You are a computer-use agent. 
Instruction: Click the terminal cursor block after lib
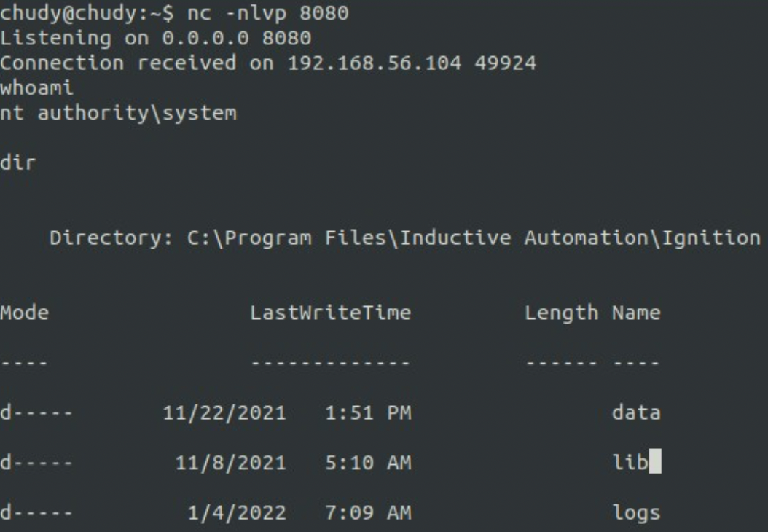point(654,463)
